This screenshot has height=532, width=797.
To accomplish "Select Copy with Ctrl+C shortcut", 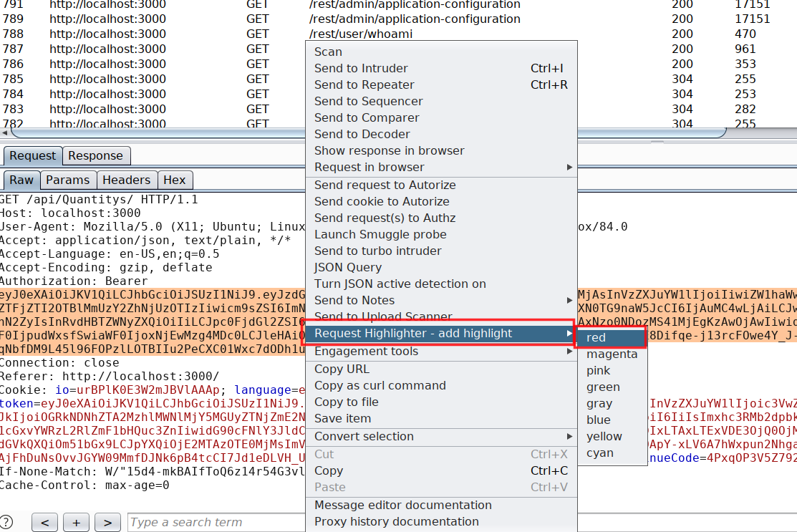I will click(441, 470).
